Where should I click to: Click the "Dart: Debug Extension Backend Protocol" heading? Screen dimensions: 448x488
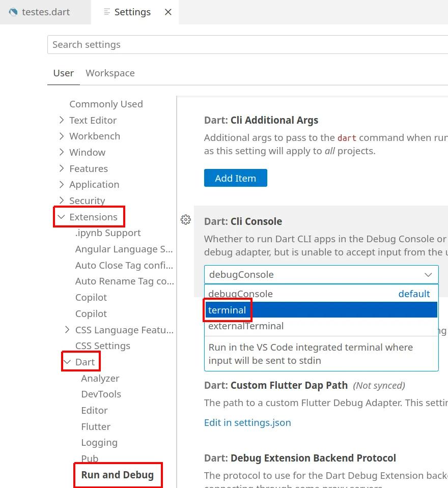click(x=300, y=458)
